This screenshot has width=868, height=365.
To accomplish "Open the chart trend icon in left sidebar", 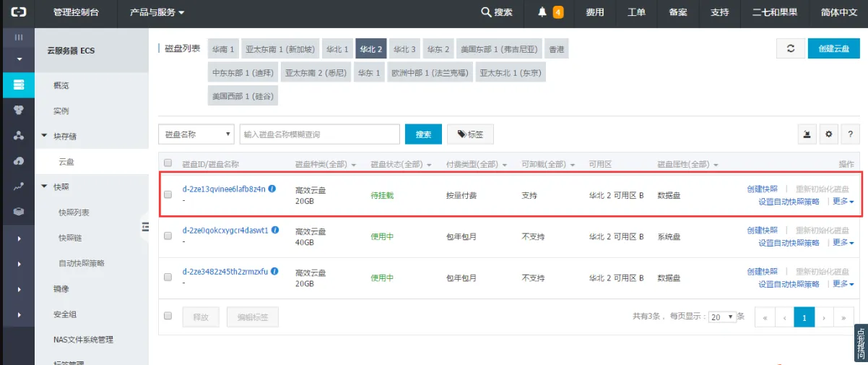I will click(19, 186).
